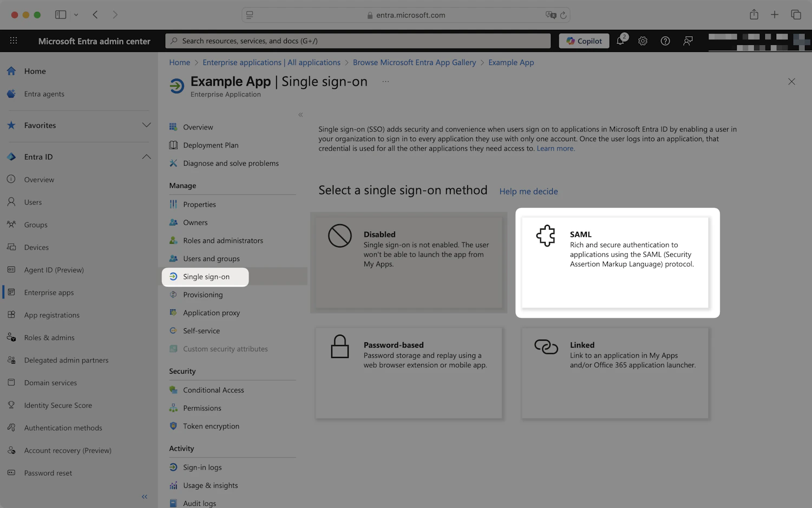Click the Permissions icon
This screenshot has width=812, height=508.
[173, 408]
